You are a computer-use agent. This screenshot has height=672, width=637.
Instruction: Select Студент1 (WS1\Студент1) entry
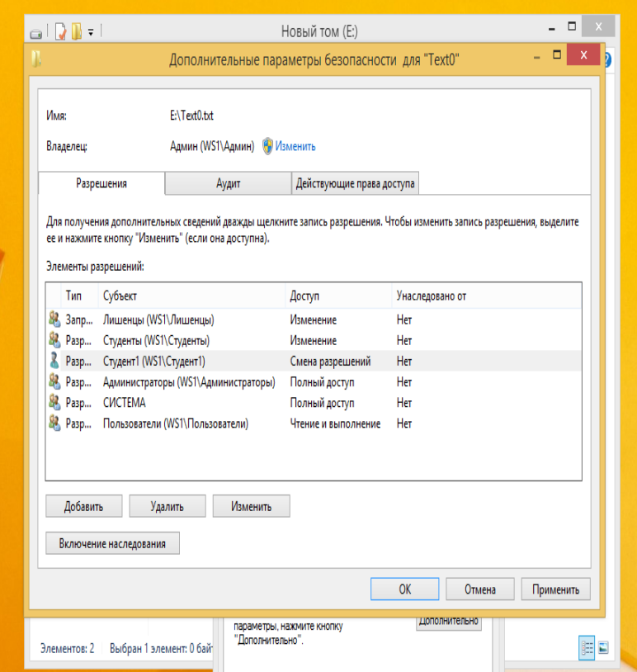click(x=314, y=362)
